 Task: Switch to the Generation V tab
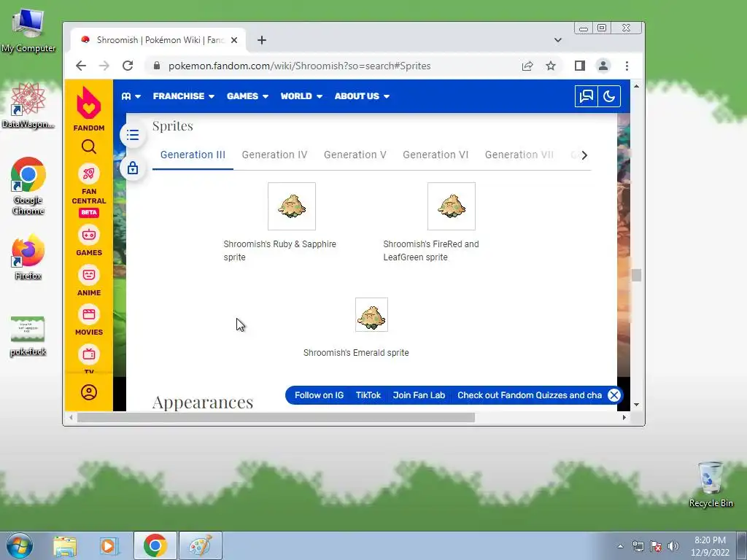click(x=355, y=155)
